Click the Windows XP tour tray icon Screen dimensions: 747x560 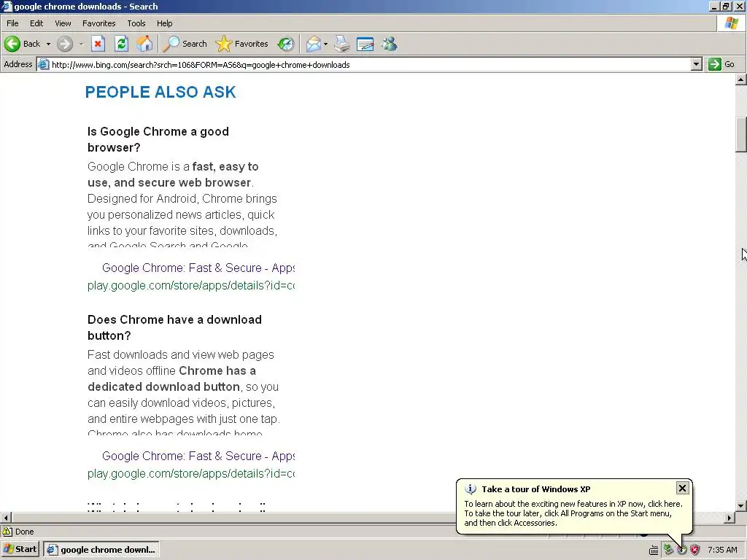coord(682,550)
